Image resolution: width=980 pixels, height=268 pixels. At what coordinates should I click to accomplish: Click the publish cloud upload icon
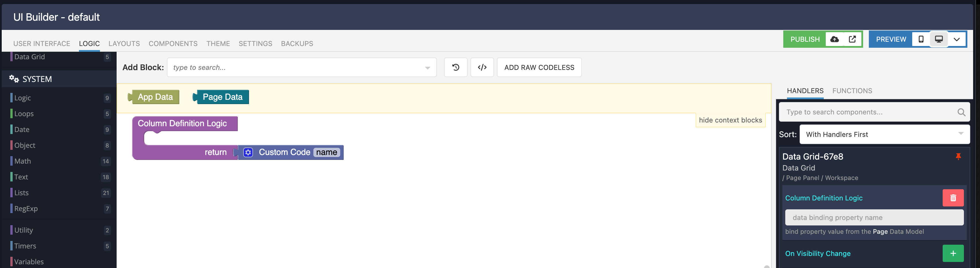[834, 39]
